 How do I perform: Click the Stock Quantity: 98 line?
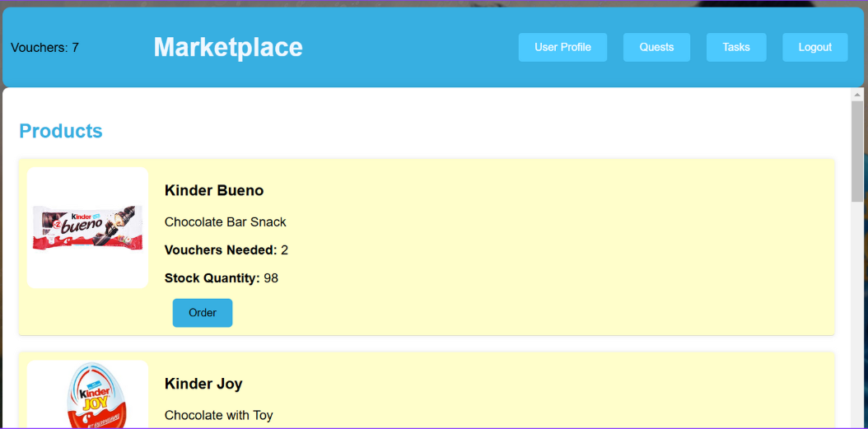pos(222,277)
